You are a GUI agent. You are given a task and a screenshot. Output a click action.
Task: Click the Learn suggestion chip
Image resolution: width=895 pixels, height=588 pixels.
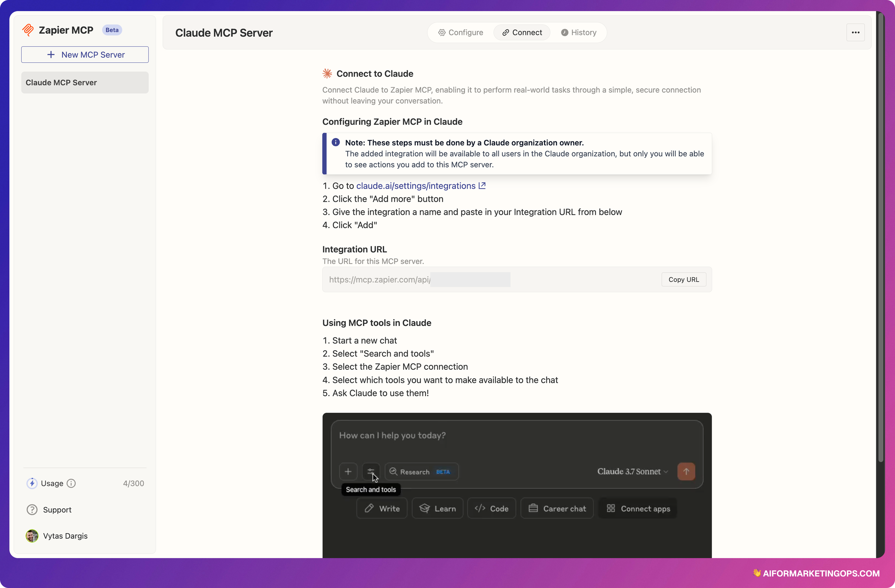437,509
